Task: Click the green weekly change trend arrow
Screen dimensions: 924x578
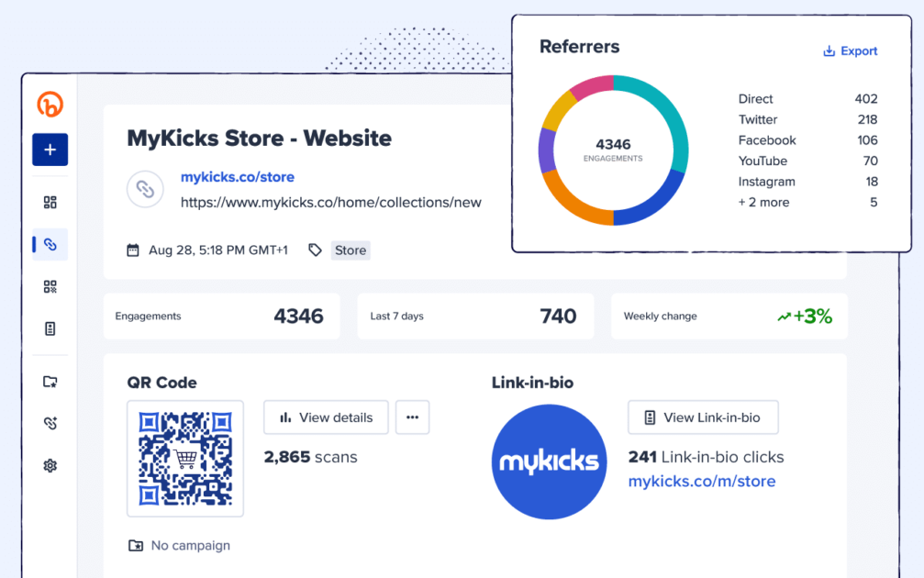Action: [784, 317]
